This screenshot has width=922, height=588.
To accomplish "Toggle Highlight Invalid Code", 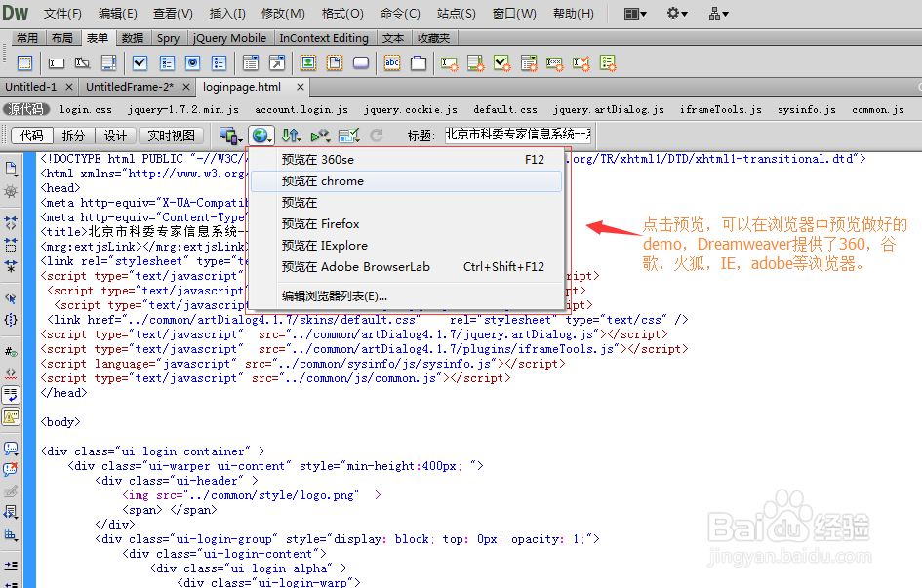I will [11, 373].
